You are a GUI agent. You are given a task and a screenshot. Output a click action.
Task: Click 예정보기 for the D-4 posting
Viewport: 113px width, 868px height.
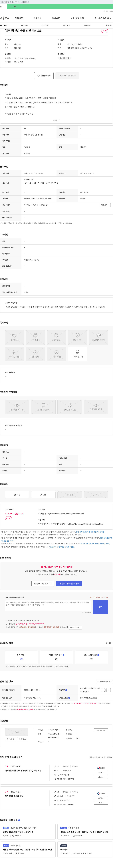click(x=101, y=803)
